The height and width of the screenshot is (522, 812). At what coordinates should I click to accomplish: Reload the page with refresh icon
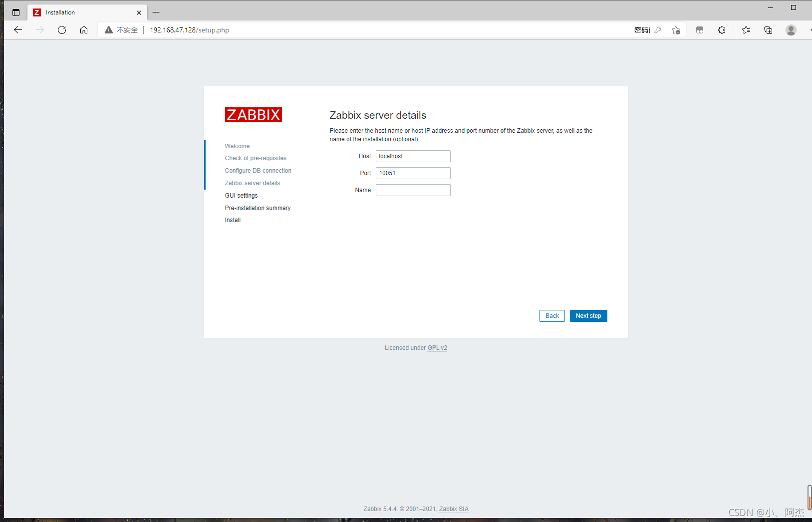tap(62, 30)
